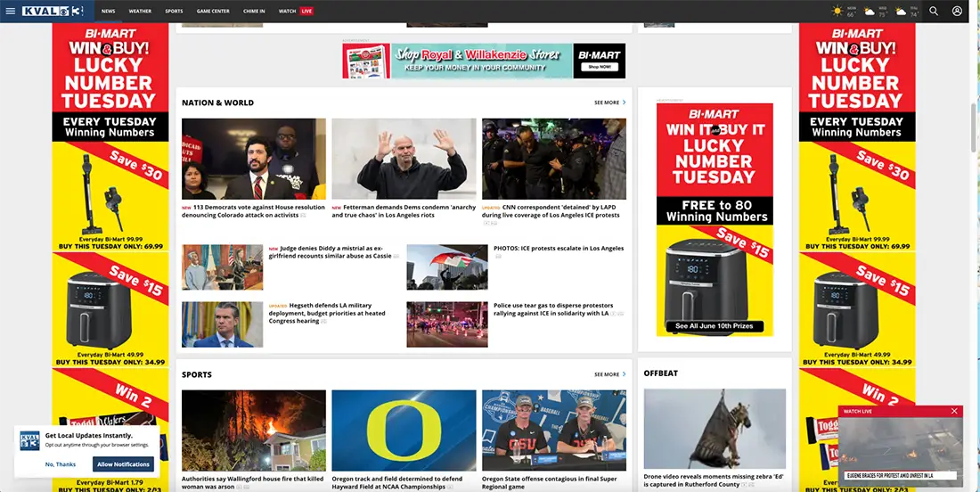Screen dimensions: 980x492
Task: Click the OSU press conference thumbnail
Action: click(x=554, y=430)
